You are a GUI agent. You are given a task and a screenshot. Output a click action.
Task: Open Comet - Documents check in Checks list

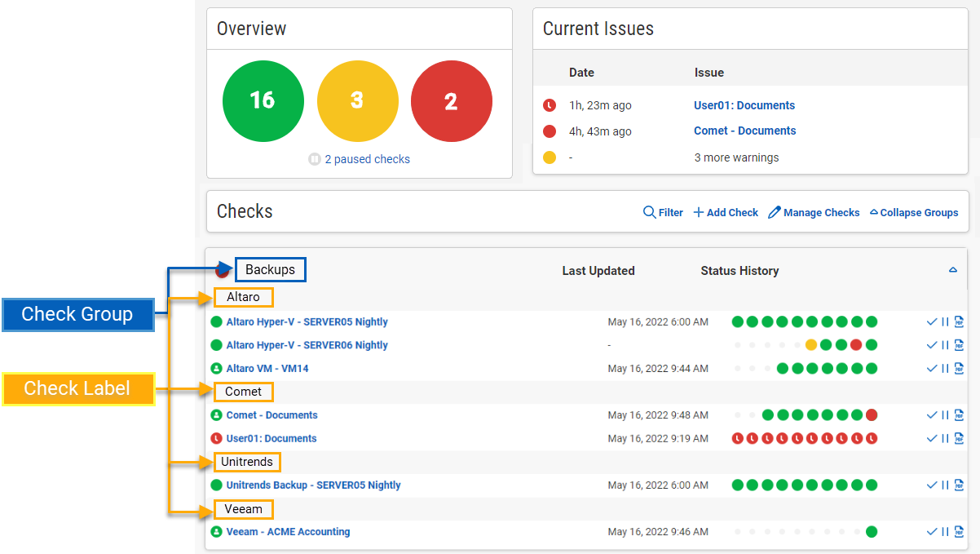pyautogui.click(x=272, y=415)
